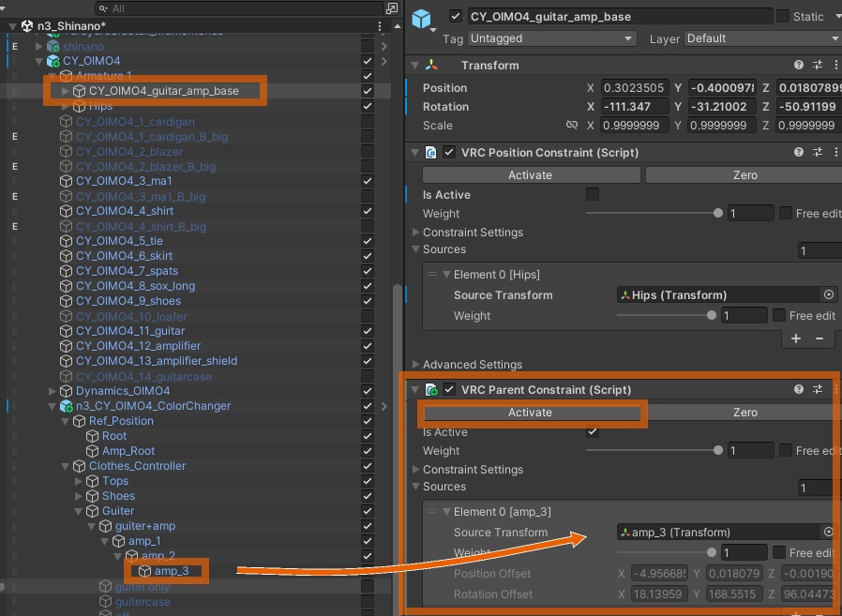The width and height of the screenshot is (842, 616).
Task: Open object picker for Hips source transform
Action: coord(829,294)
